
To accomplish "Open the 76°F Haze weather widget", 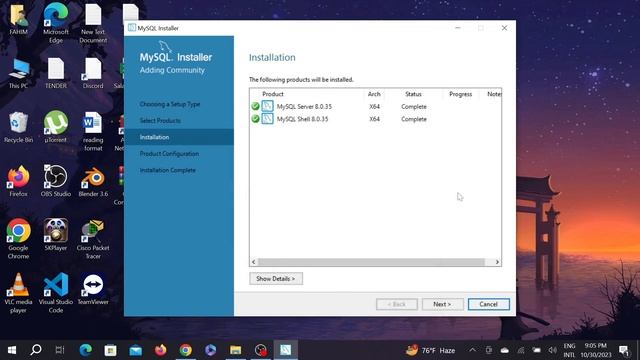I will point(430,350).
